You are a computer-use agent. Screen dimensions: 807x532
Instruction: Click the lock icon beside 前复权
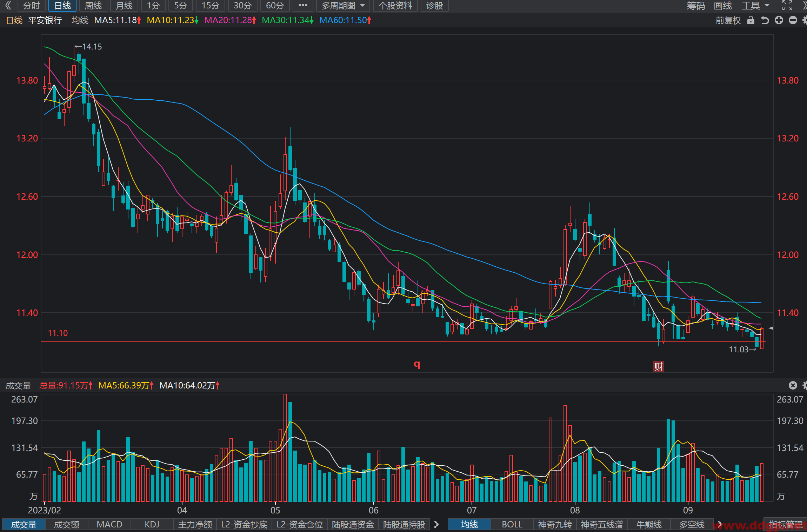pos(751,20)
